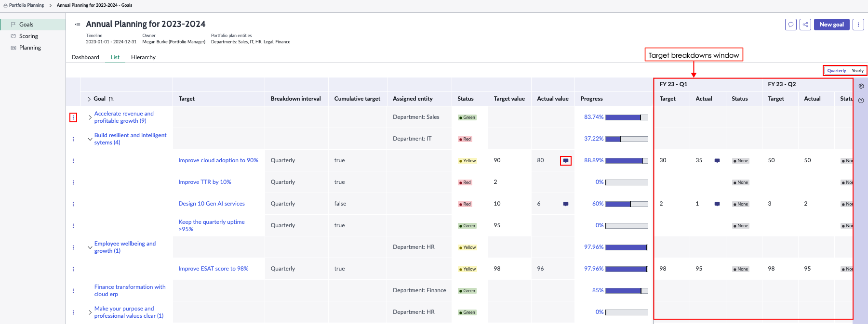Image resolution: width=868 pixels, height=324 pixels.
Task: Open comment on Improve cloud adoption actual value
Action: (566, 161)
